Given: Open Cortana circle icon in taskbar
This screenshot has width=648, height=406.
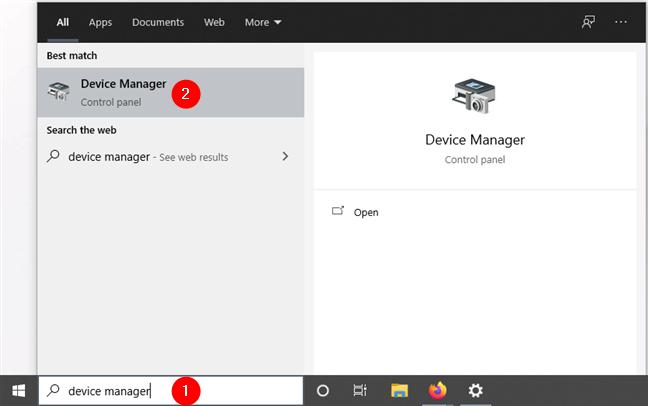Looking at the screenshot, I should [322, 391].
